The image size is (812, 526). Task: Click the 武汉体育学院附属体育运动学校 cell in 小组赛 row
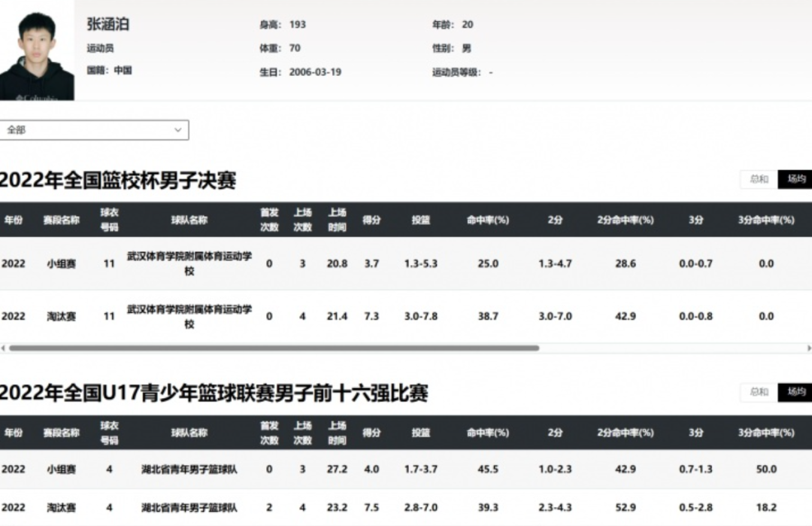click(x=189, y=263)
